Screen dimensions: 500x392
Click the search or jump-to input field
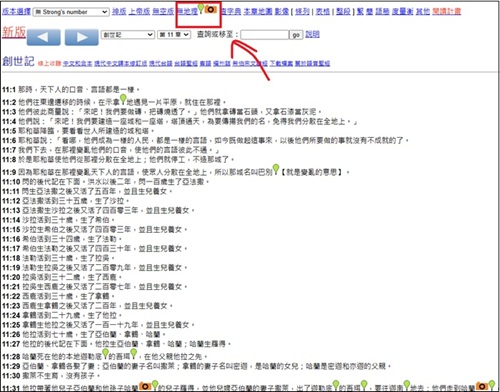tap(265, 35)
